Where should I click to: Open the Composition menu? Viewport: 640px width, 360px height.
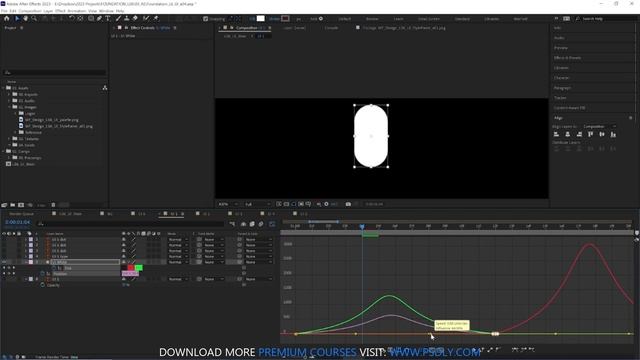click(30, 11)
